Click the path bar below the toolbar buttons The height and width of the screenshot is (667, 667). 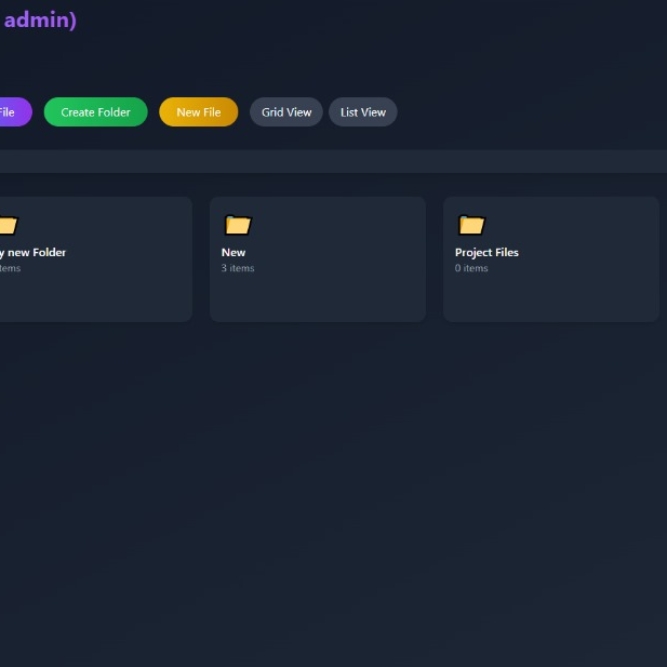click(333, 161)
